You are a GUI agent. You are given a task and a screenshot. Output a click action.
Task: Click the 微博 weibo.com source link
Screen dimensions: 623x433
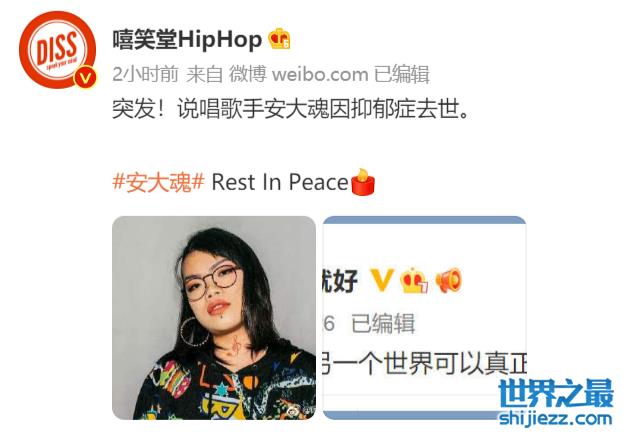(x=298, y=74)
